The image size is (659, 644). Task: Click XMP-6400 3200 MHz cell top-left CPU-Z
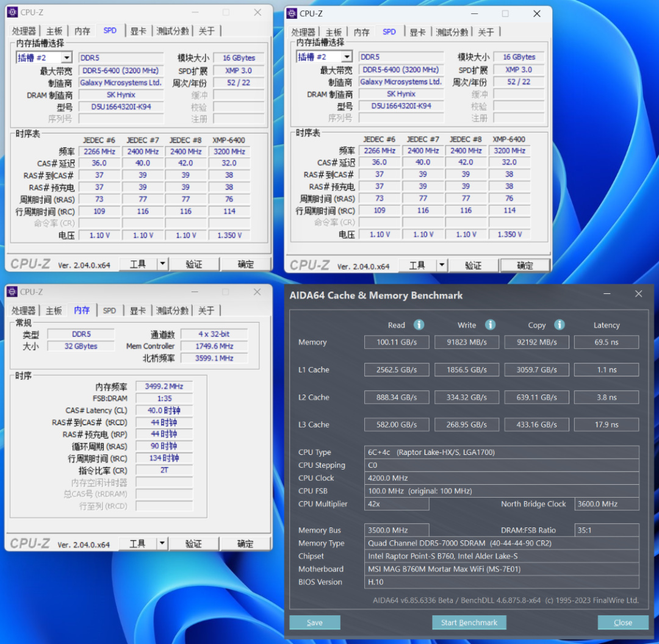click(x=229, y=151)
